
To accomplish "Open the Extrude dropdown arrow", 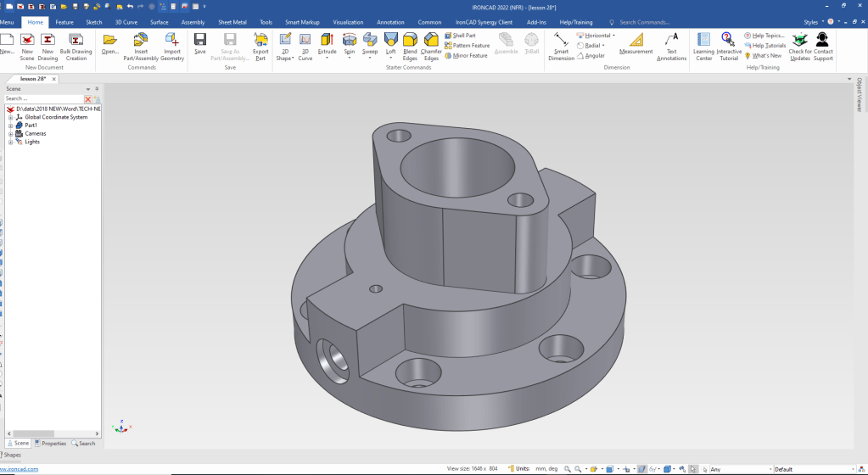I will 328,59.
